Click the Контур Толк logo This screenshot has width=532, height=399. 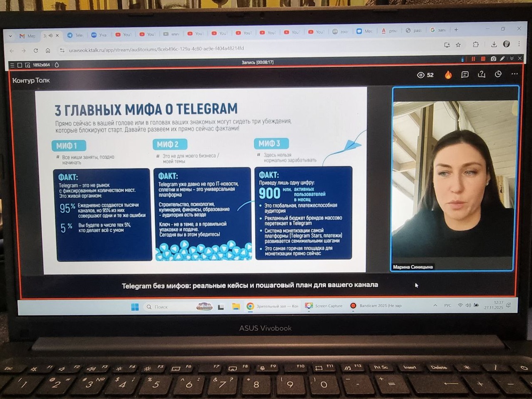(31, 80)
